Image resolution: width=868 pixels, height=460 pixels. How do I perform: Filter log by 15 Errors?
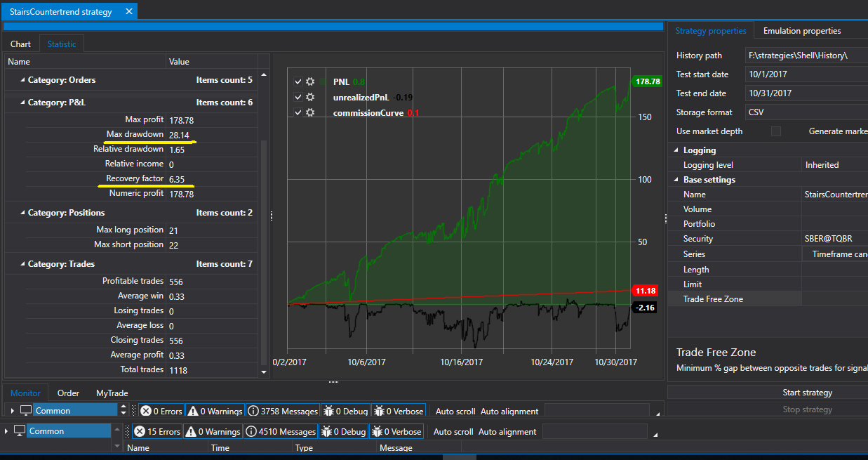pos(157,431)
